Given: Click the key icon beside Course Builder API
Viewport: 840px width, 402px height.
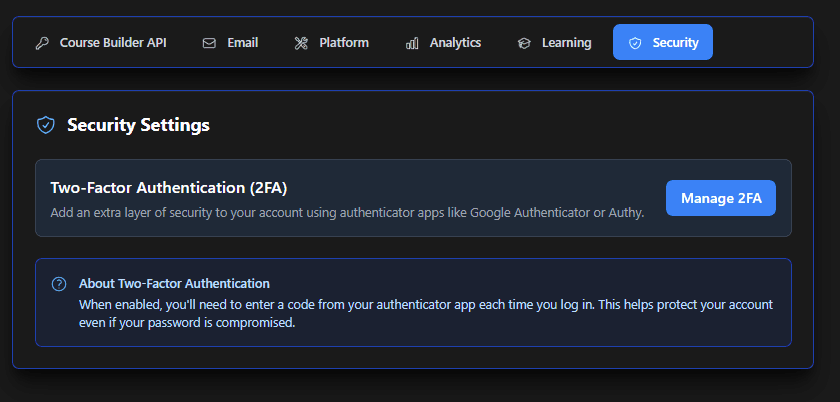Looking at the screenshot, I should click(x=42, y=43).
